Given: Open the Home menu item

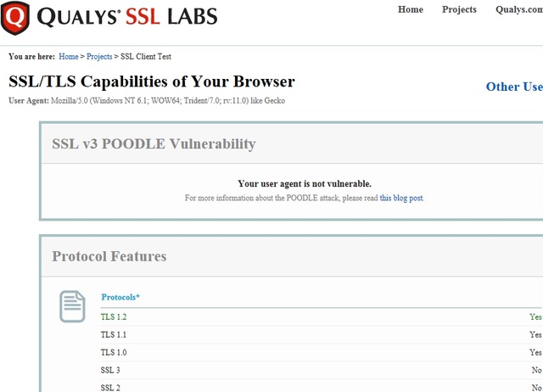Looking at the screenshot, I should (x=411, y=9).
